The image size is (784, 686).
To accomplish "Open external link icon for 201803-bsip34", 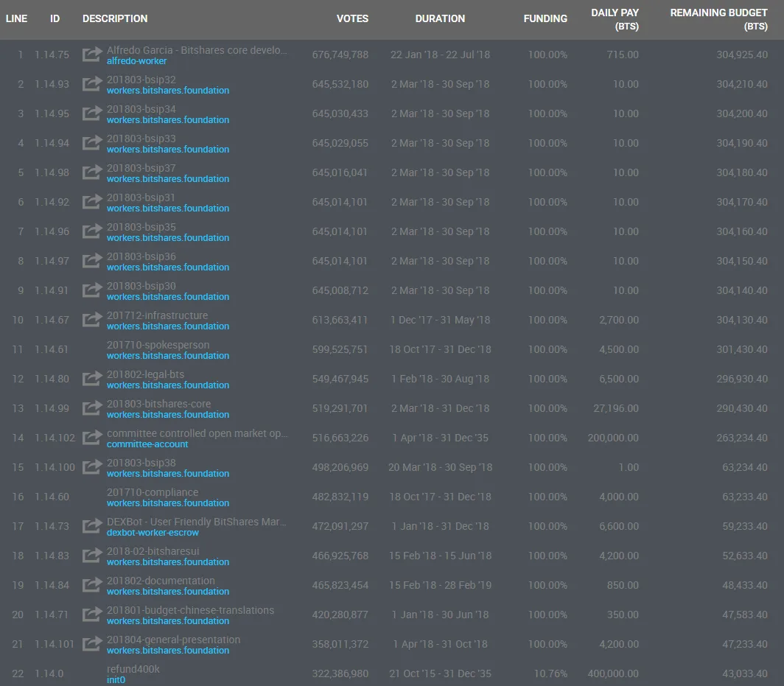I will 92,113.
